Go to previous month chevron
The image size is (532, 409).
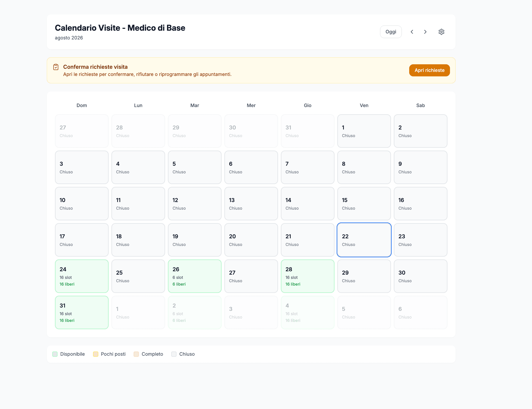[412, 32]
